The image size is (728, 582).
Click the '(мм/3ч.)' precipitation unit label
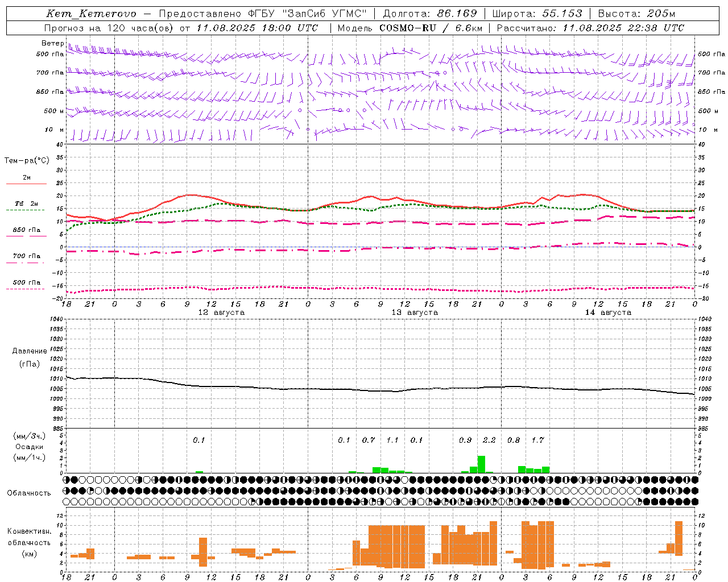click(30, 436)
